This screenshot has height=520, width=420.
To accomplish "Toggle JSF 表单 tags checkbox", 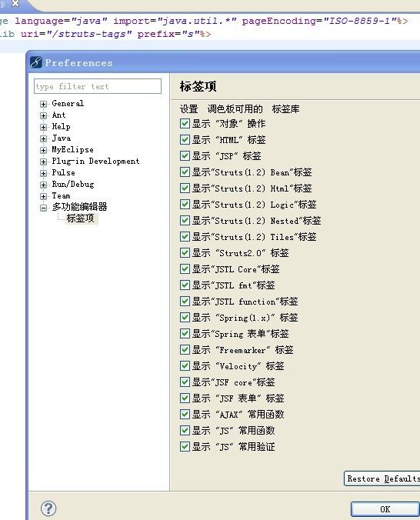I will tap(185, 398).
